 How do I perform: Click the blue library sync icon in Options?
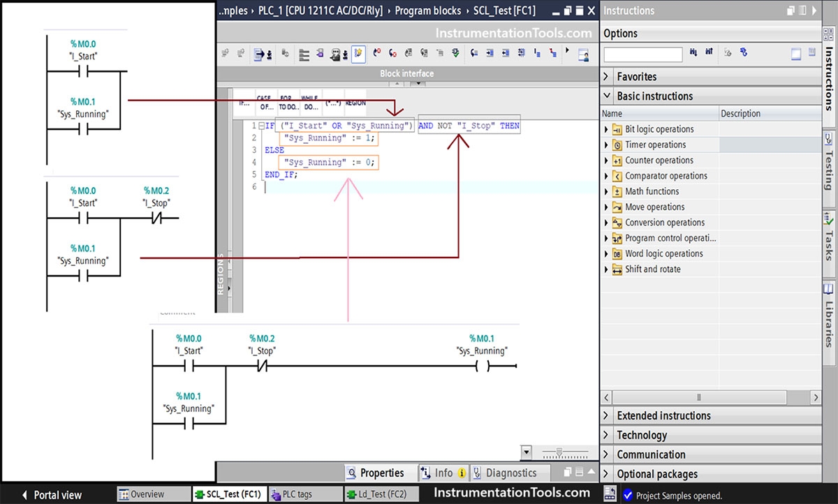coord(744,52)
